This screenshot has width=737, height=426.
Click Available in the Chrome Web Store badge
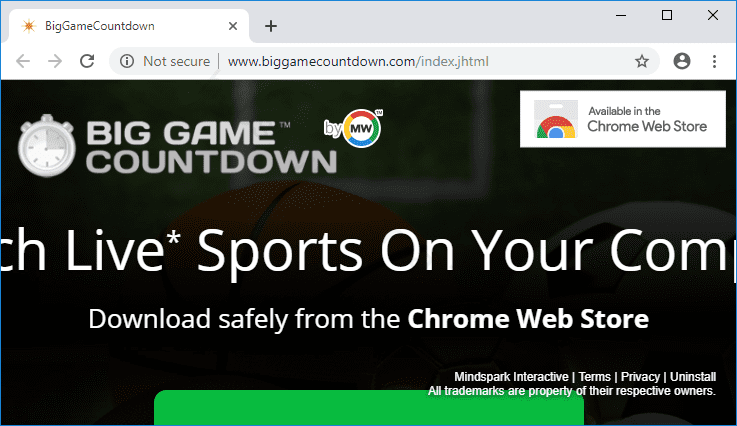(622, 119)
